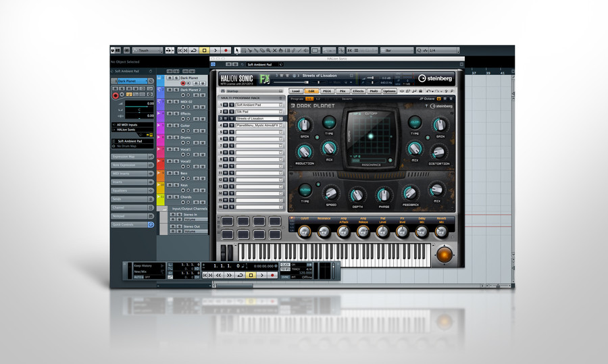Open the Effects page in HALion Sonic

coord(358,91)
